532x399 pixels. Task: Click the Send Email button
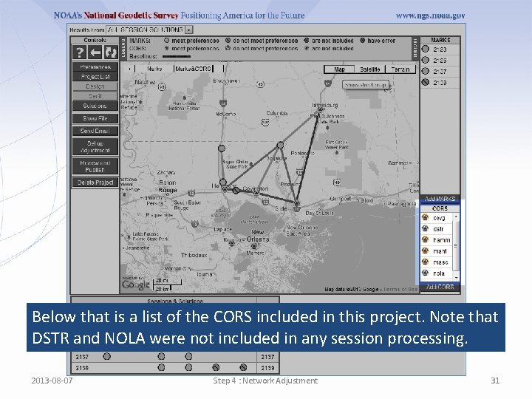coord(95,131)
